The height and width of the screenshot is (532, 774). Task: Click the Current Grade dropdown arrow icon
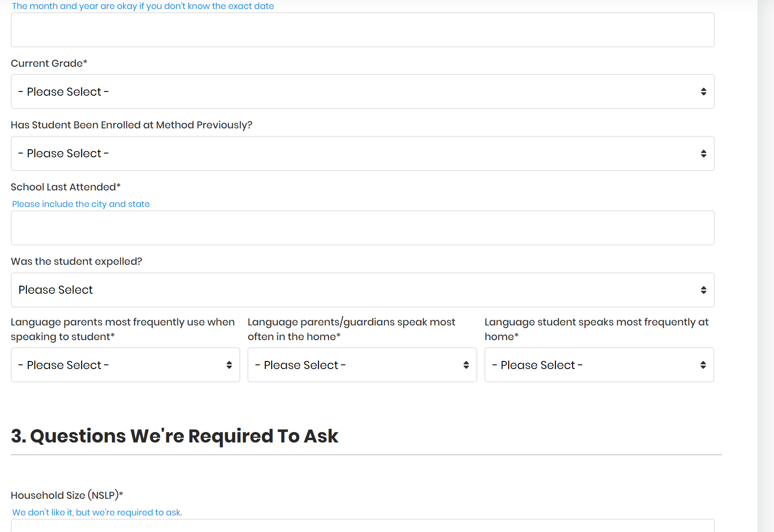(x=703, y=91)
